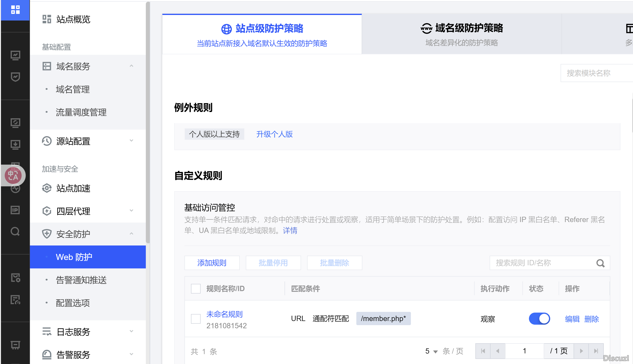Go to the last page arrow
The image size is (633, 364).
pyautogui.click(x=596, y=351)
